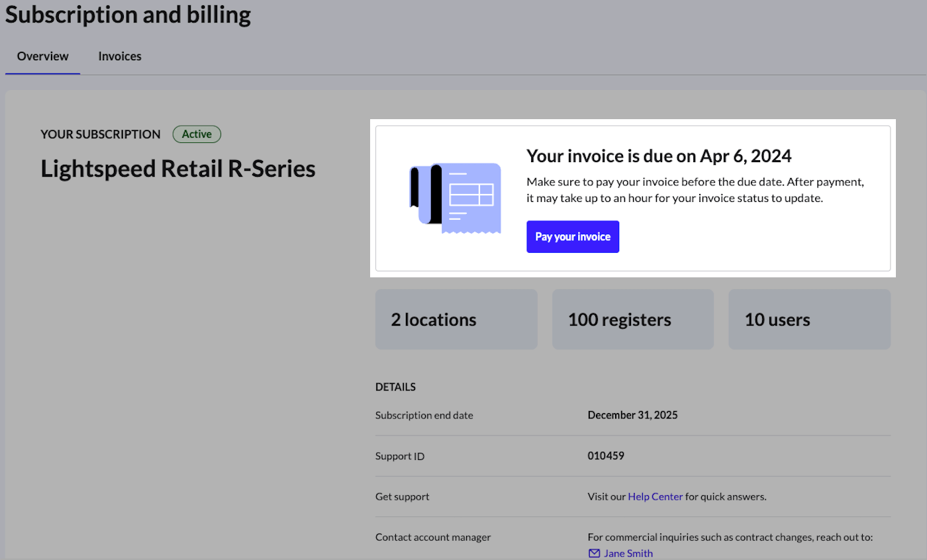Click the Pay your invoice button
This screenshot has height=560, width=927.
573,236
